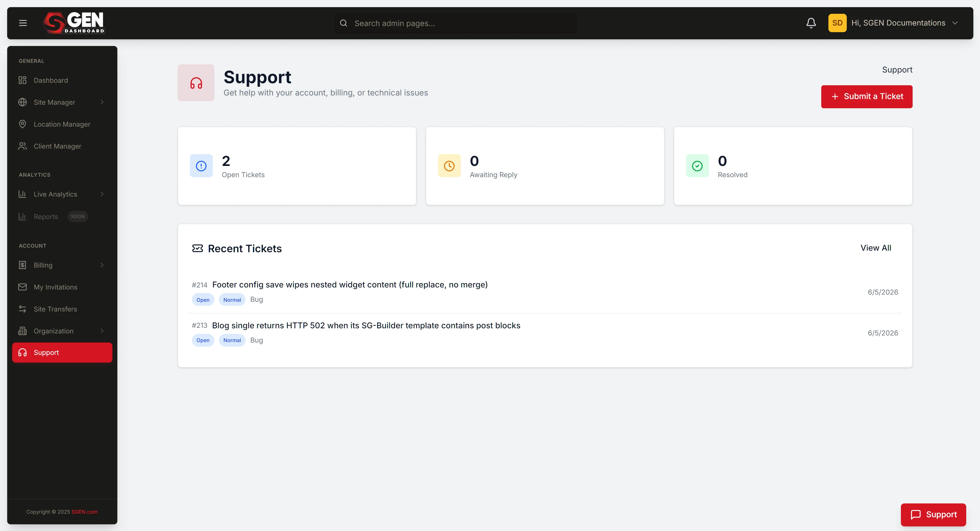The height and width of the screenshot is (531, 980).
Task: Open Client Manager in sidebar
Action: (x=62, y=146)
